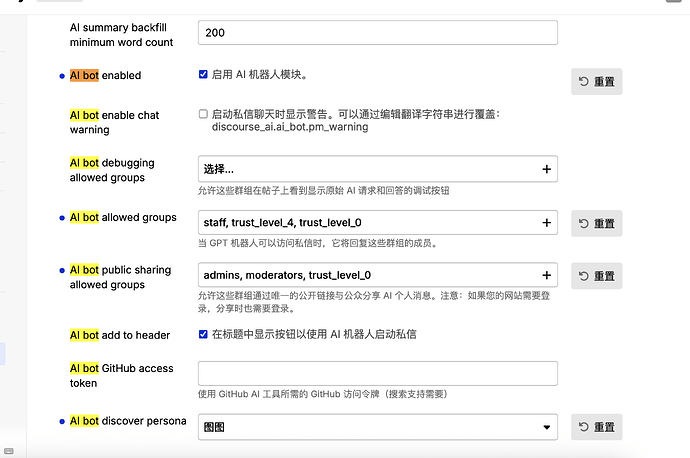Reset the AI bot discover persona setting
Viewport: 690px width, 458px height.
pyautogui.click(x=596, y=427)
